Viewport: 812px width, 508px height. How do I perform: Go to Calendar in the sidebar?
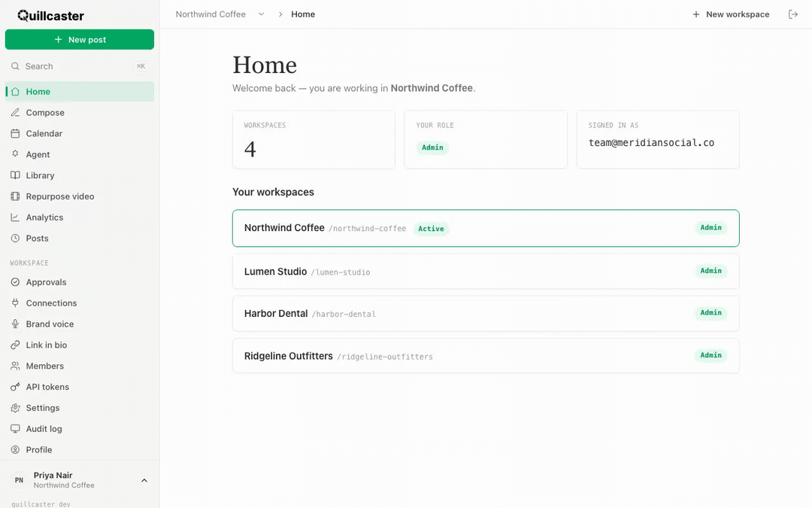[x=79, y=133]
